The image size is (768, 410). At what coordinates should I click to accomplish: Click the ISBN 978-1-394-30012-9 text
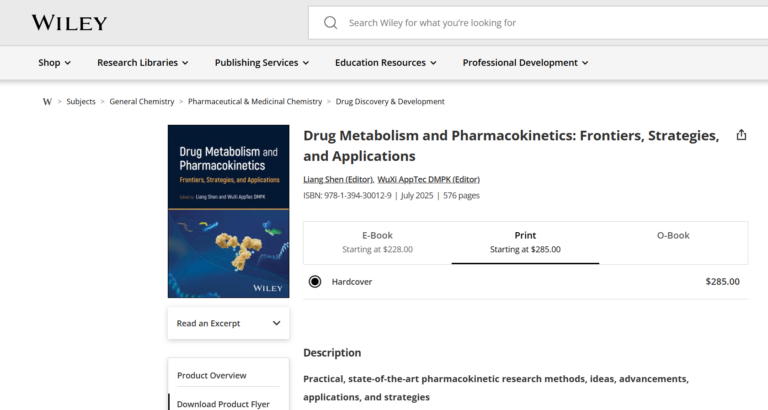(x=347, y=195)
